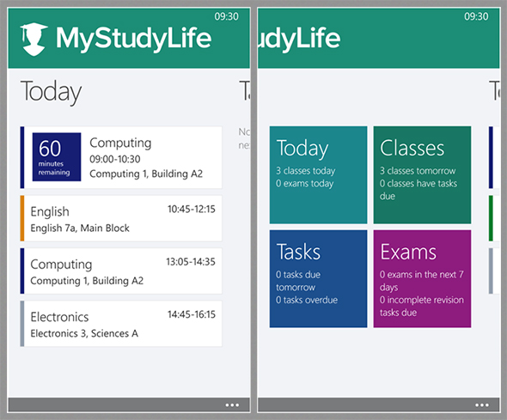The height and width of the screenshot is (420, 507).
Task: Open the Classes tile
Action: coord(422,174)
